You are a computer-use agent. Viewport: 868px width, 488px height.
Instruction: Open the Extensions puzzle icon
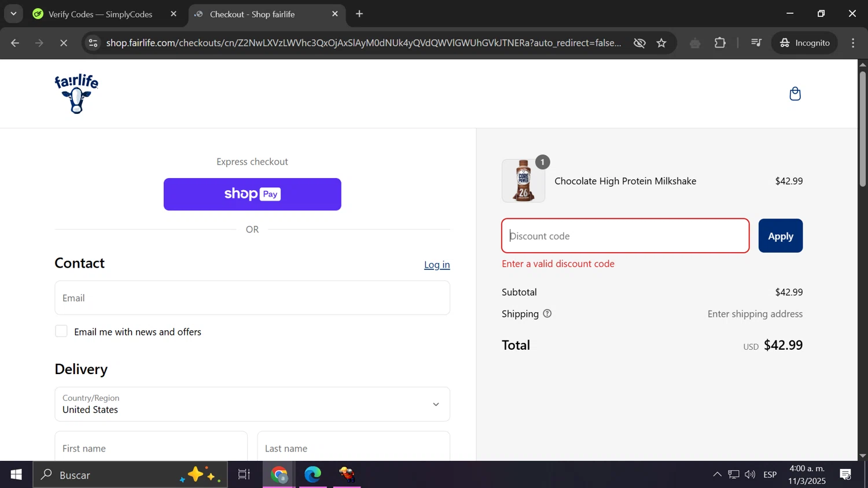click(x=720, y=43)
